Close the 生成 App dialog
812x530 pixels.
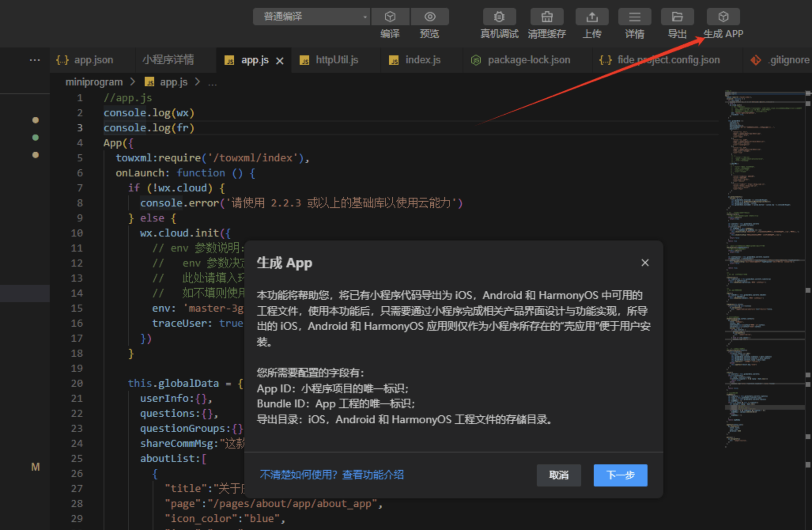click(645, 263)
